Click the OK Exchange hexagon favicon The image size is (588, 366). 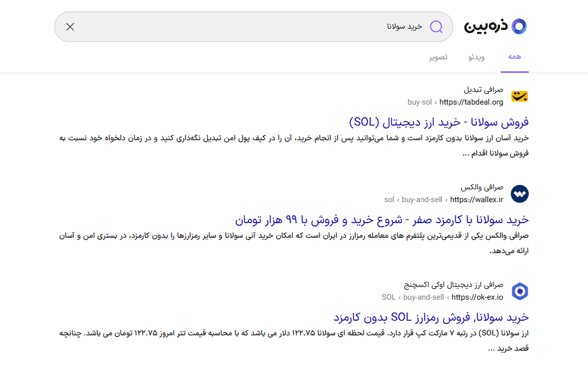[520, 291]
